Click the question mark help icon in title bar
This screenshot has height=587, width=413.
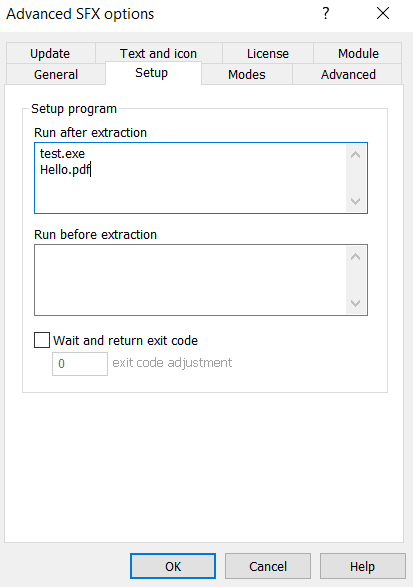[326, 13]
